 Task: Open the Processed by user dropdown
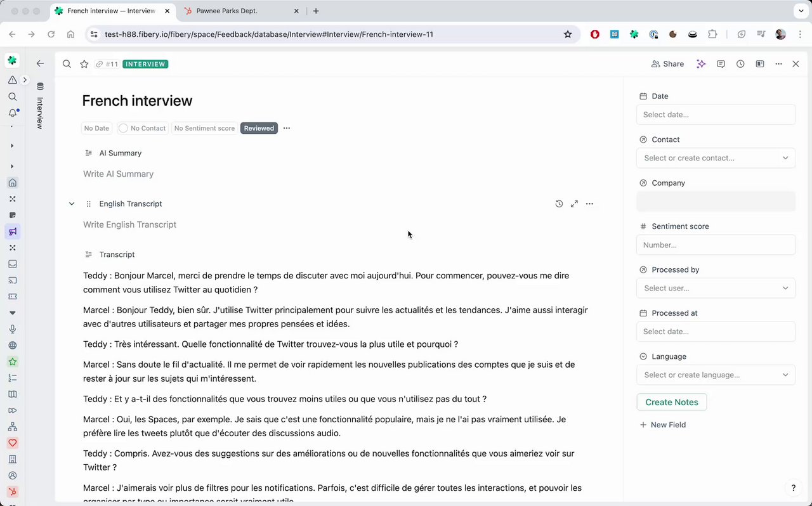tap(716, 288)
